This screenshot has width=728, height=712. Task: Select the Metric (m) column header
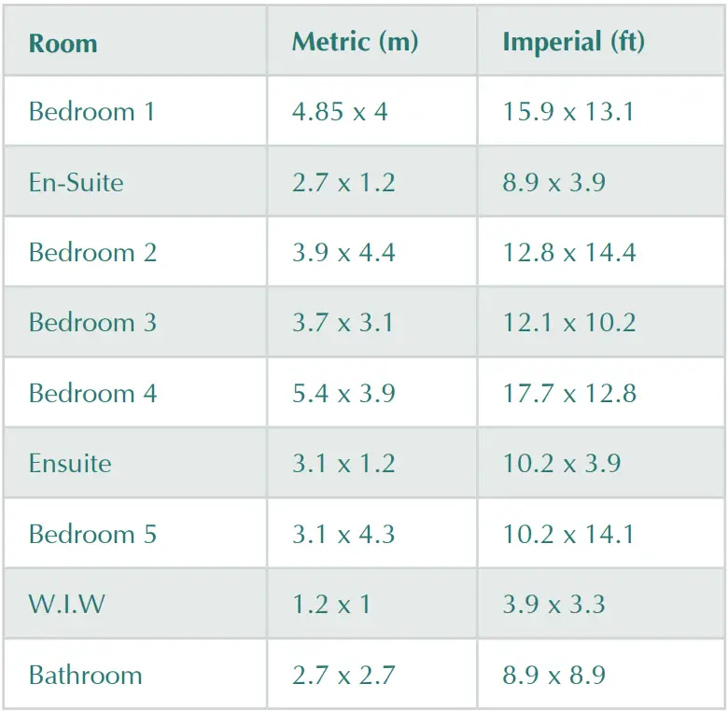[355, 42]
